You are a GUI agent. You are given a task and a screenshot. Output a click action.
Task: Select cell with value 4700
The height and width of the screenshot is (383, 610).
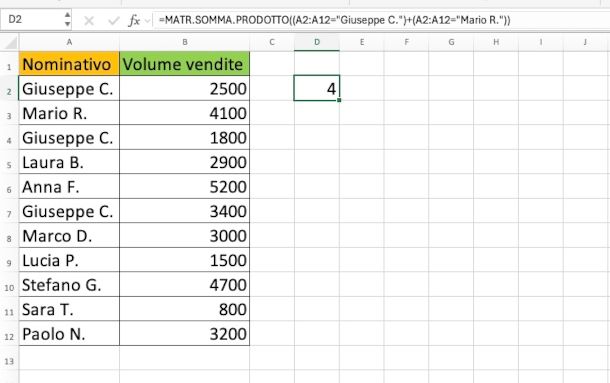(184, 285)
